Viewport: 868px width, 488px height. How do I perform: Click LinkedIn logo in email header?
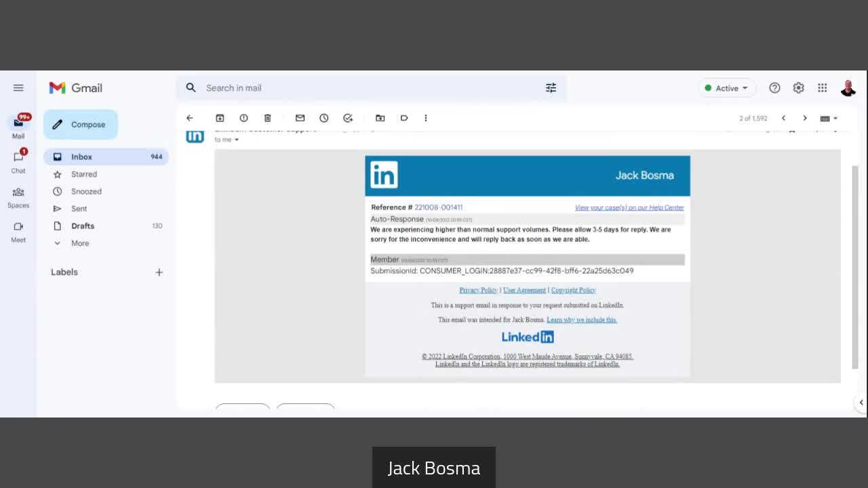click(384, 175)
